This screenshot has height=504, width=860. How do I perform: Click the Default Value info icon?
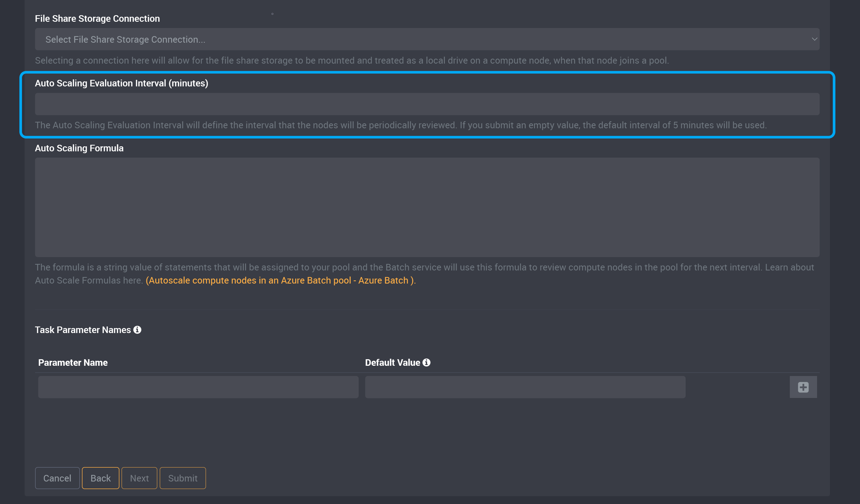point(426,362)
